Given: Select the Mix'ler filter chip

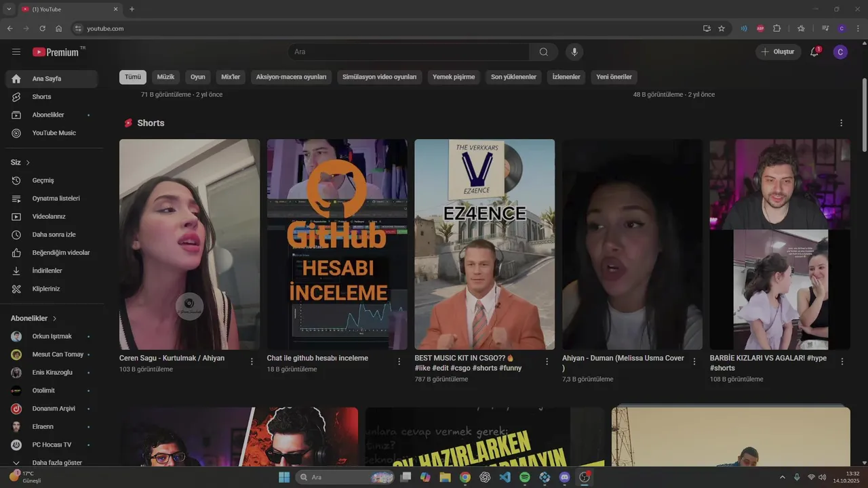Looking at the screenshot, I should tap(231, 77).
